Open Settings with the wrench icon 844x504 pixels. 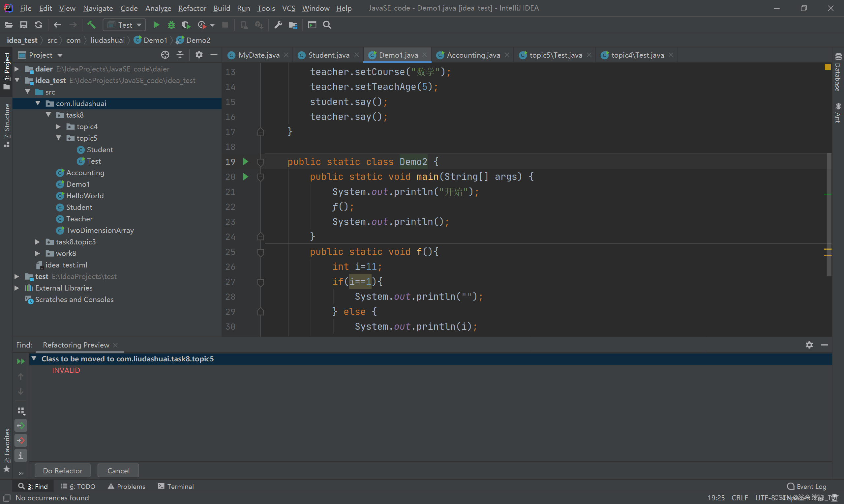278,25
